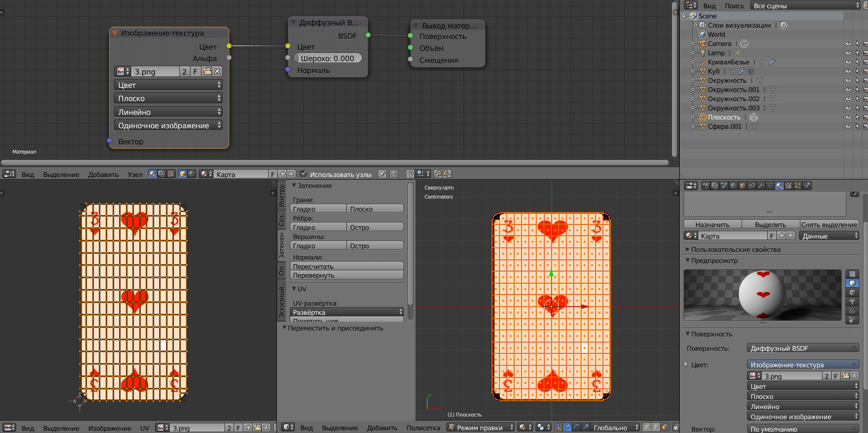Open Object properties tab (cube icon)
The image size is (868, 433).
click(x=742, y=186)
